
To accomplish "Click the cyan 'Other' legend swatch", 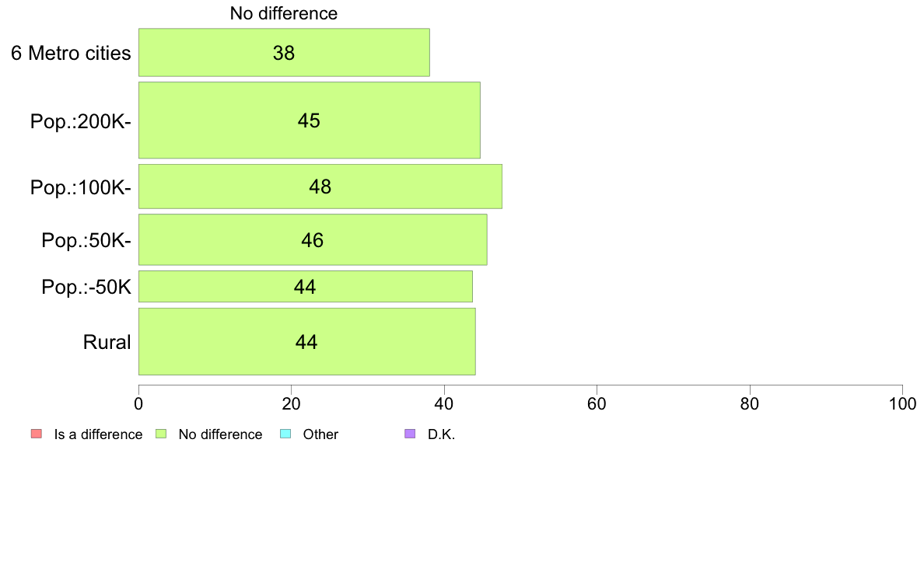I will point(285,434).
